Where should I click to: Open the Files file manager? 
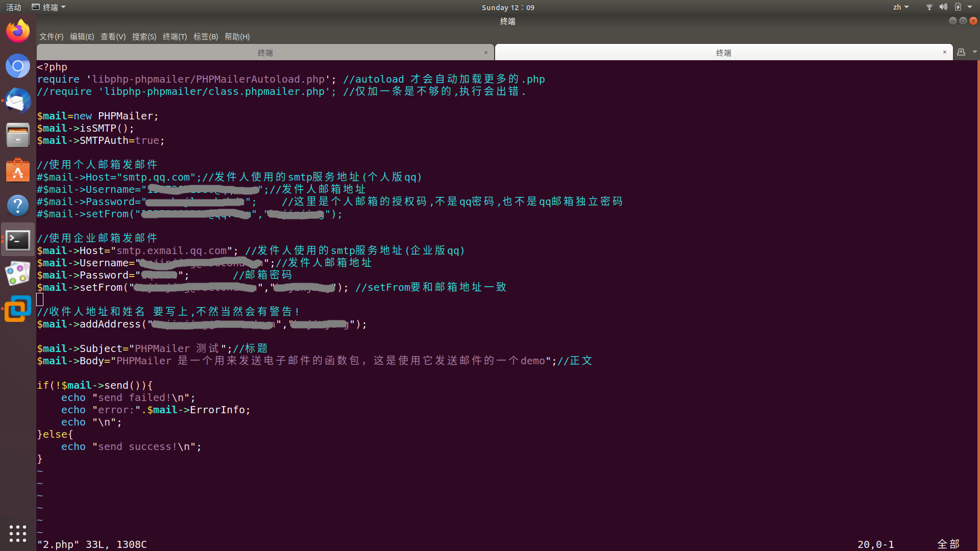pyautogui.click(x=18, y=135)
